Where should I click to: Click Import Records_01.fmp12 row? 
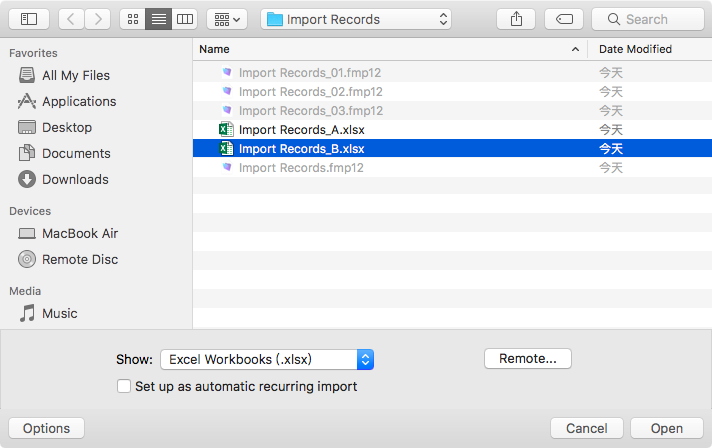[x=452, y=73]
